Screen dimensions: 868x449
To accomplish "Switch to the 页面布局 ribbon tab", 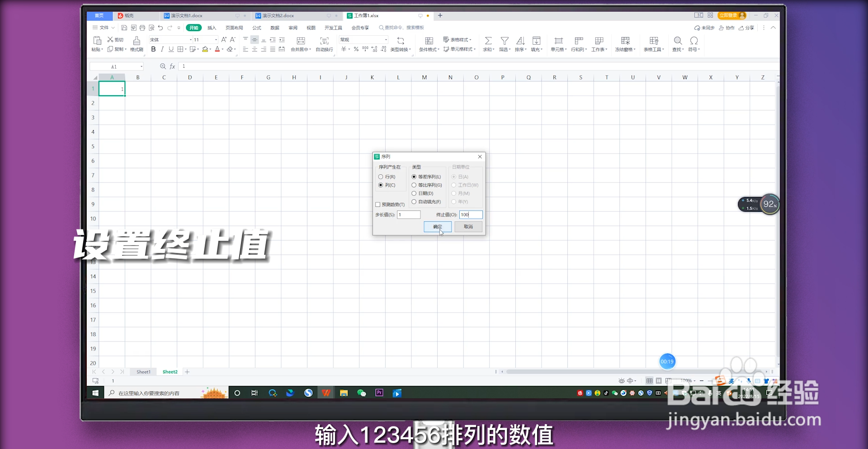I will (234, 28).
